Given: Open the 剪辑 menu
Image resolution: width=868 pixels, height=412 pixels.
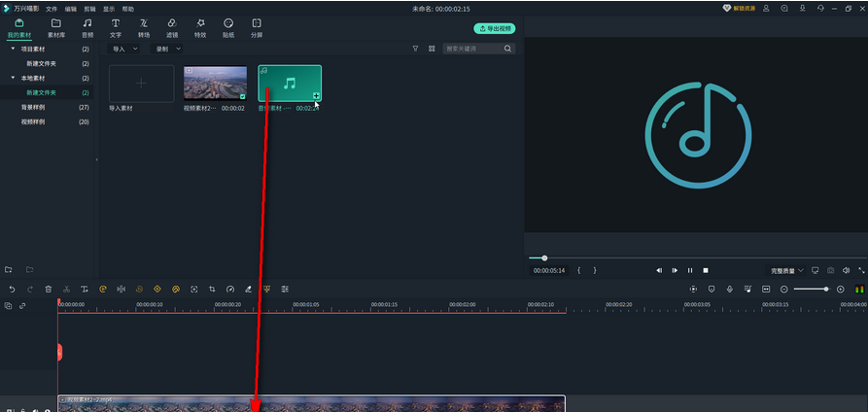Looking at the screenshot, I should click(89, 9).
